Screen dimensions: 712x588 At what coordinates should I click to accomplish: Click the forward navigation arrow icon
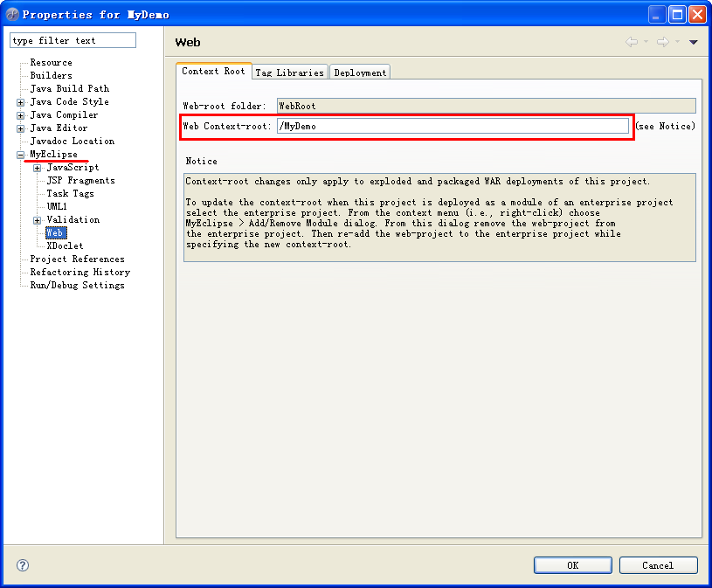[663, 42]
